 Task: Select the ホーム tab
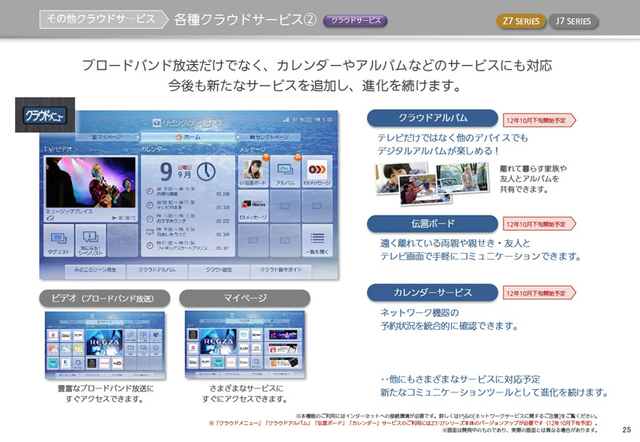[188, 137]
